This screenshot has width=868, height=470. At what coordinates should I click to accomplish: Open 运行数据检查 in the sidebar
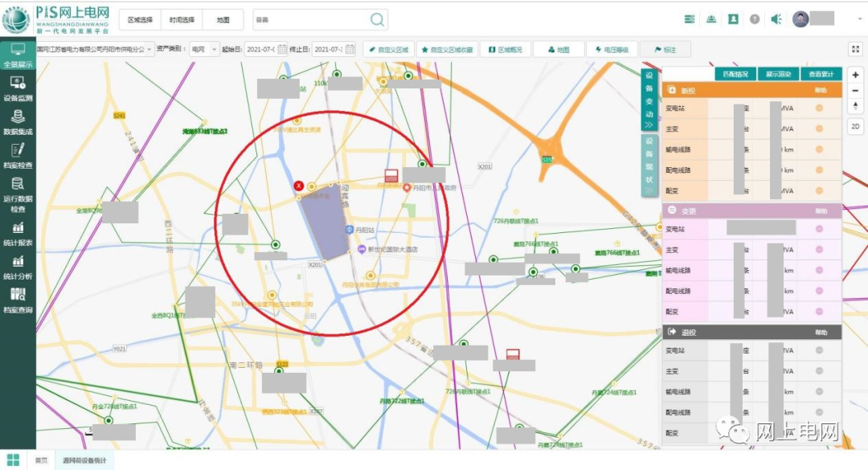(x=18, y=195)
